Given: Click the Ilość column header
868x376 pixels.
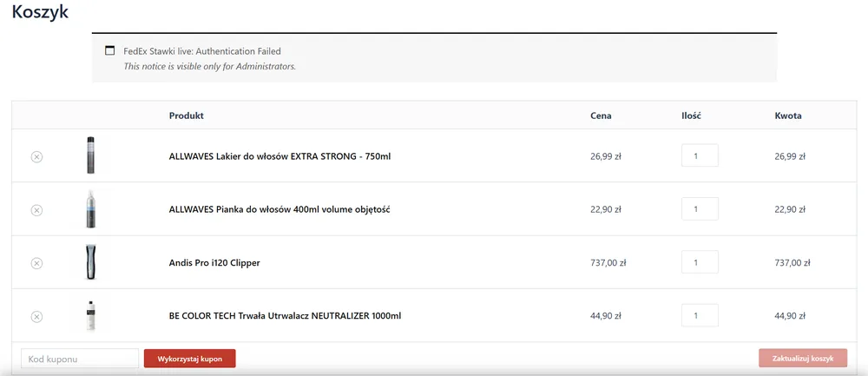Looking at the screenshot, I should coord(692,115).
